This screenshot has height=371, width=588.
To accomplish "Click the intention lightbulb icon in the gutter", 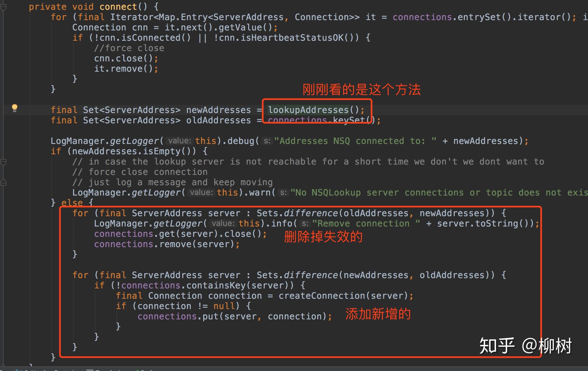I will 15,108.
